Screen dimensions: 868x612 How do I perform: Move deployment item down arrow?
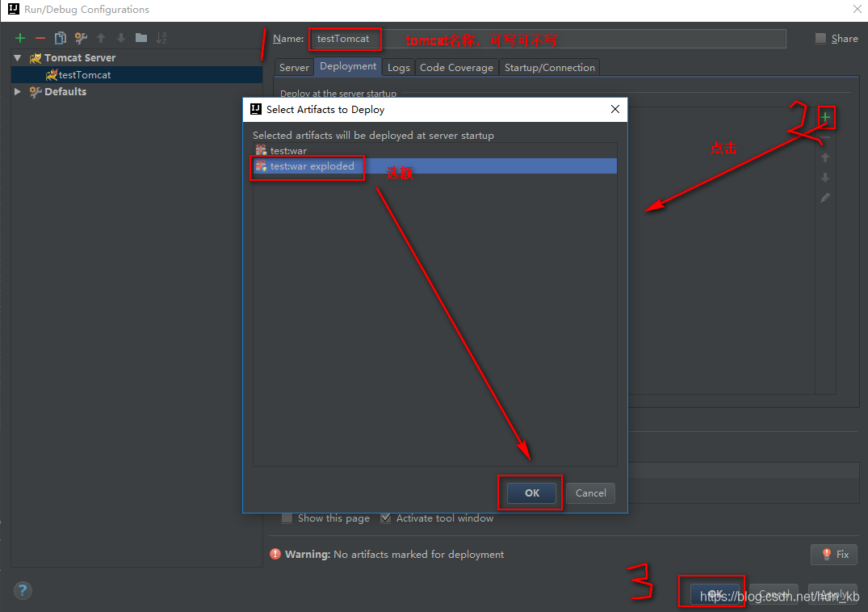[825, 178]
